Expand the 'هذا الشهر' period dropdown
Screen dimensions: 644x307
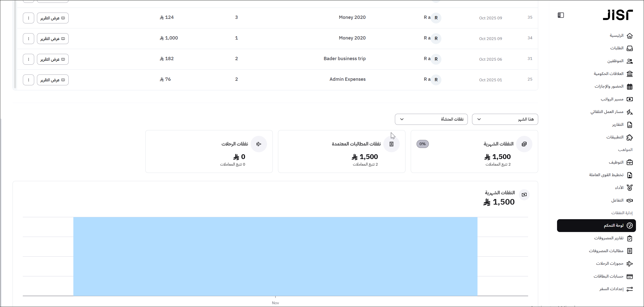click(505, 119)
